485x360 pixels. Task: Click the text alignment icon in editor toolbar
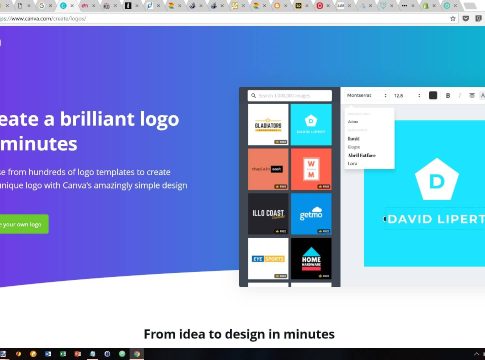coord(472,96)
